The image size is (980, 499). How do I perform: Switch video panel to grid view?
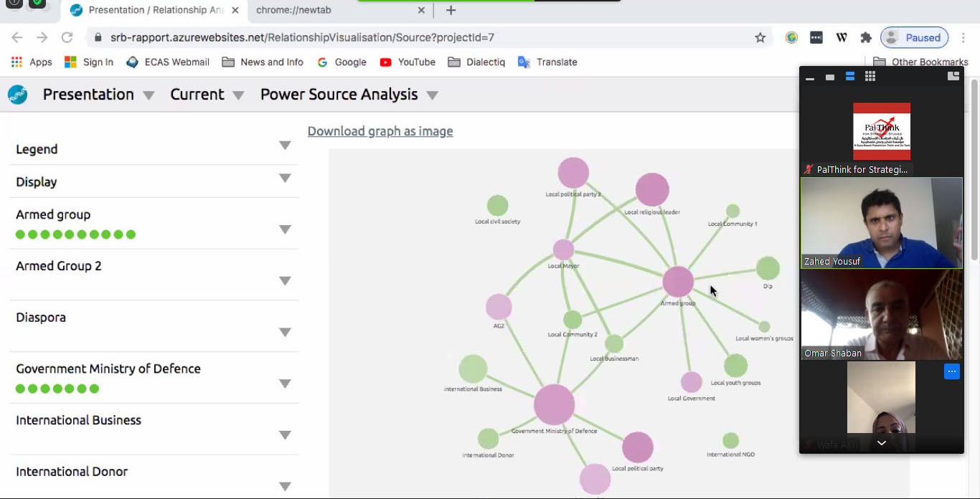(870, 77)
